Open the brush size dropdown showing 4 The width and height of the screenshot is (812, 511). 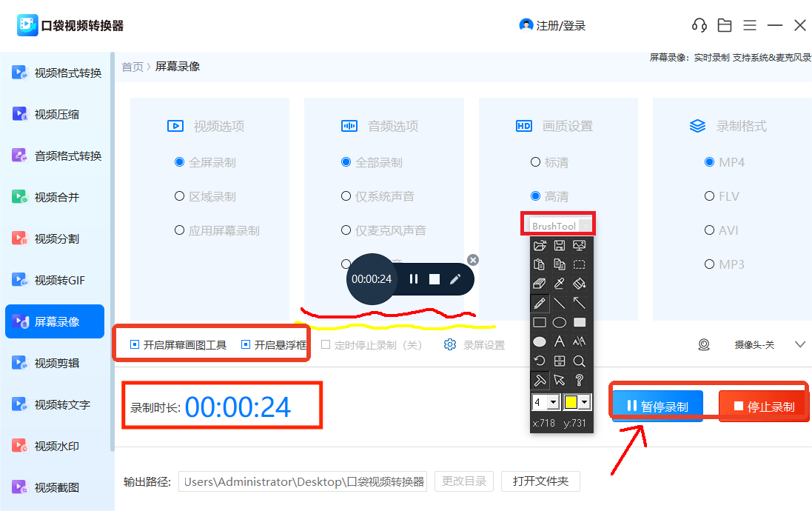(552, 402)
